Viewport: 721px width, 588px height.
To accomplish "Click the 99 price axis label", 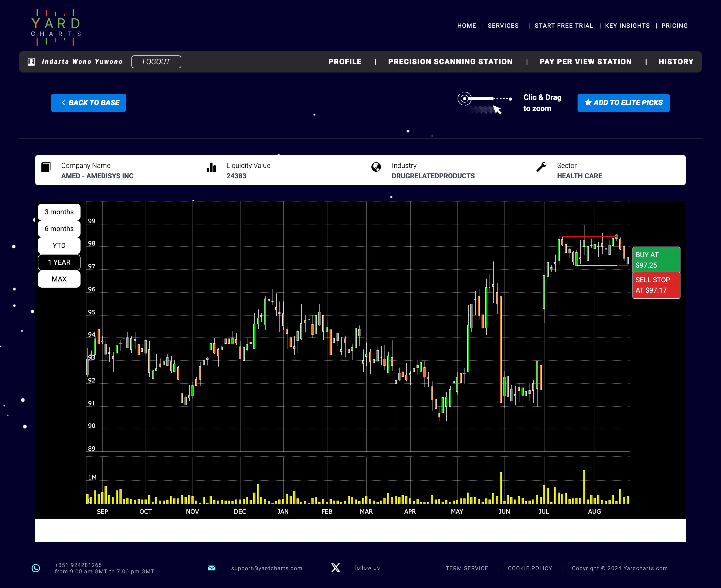I will click(91, 221).
